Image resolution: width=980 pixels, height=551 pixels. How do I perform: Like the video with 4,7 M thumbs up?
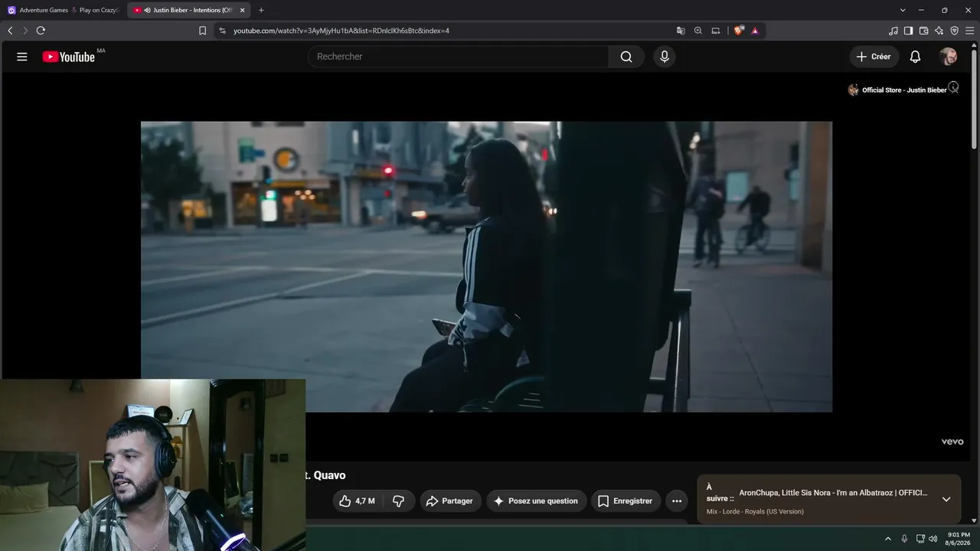(357, 501)
